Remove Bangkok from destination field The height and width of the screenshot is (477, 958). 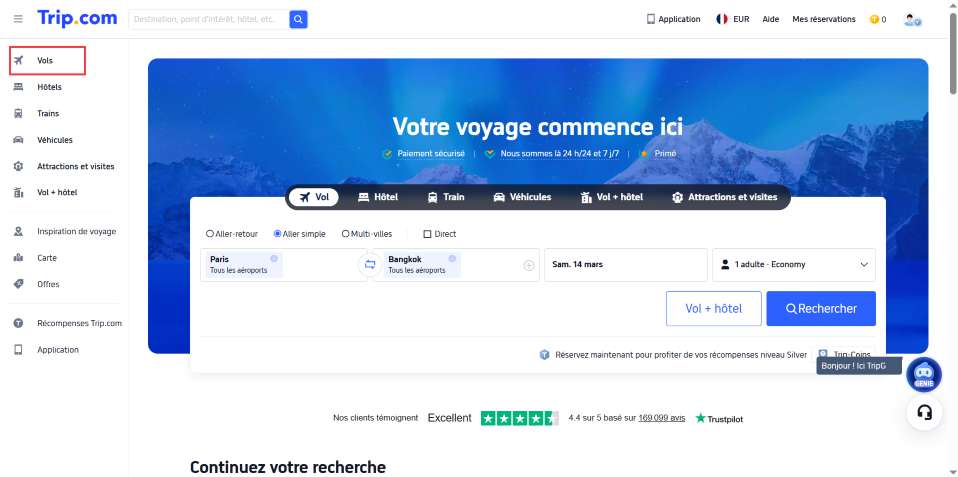coord(452,258)
